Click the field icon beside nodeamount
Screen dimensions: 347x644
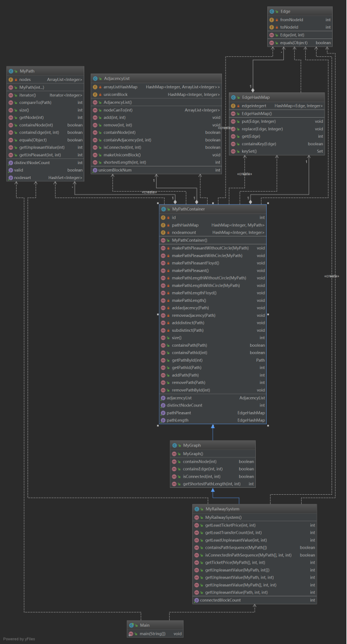click(163, 232)
